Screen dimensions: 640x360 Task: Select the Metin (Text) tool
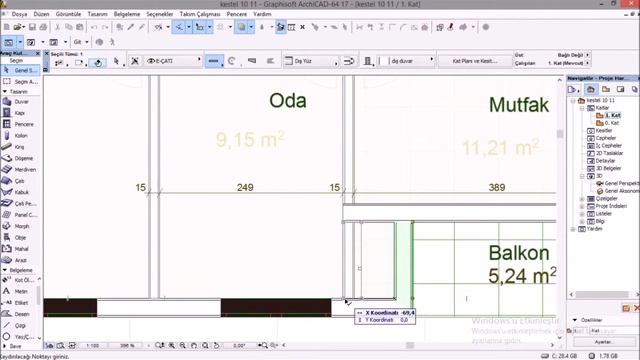tap(20, 291)
